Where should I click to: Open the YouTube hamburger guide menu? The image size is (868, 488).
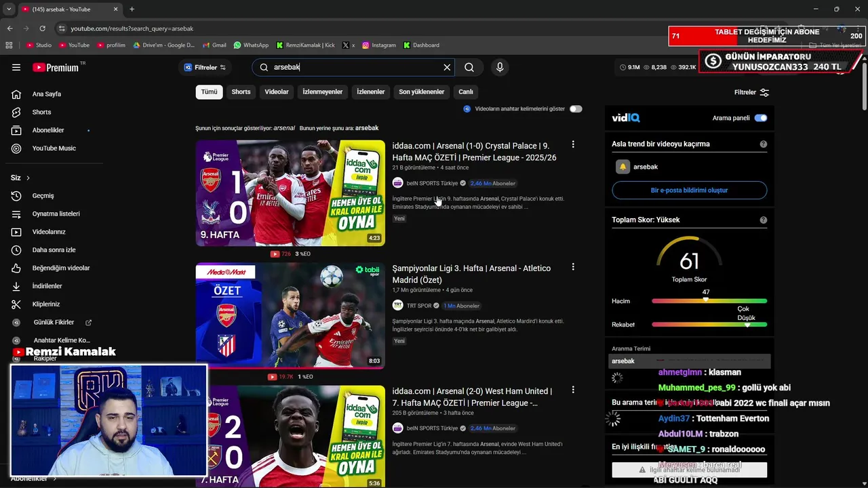click(16, 67)
